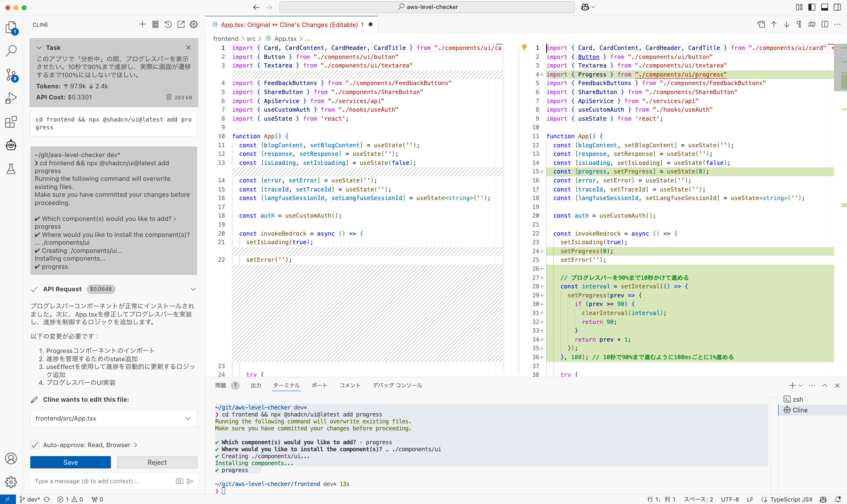Open Cline history clock icon

168,25
